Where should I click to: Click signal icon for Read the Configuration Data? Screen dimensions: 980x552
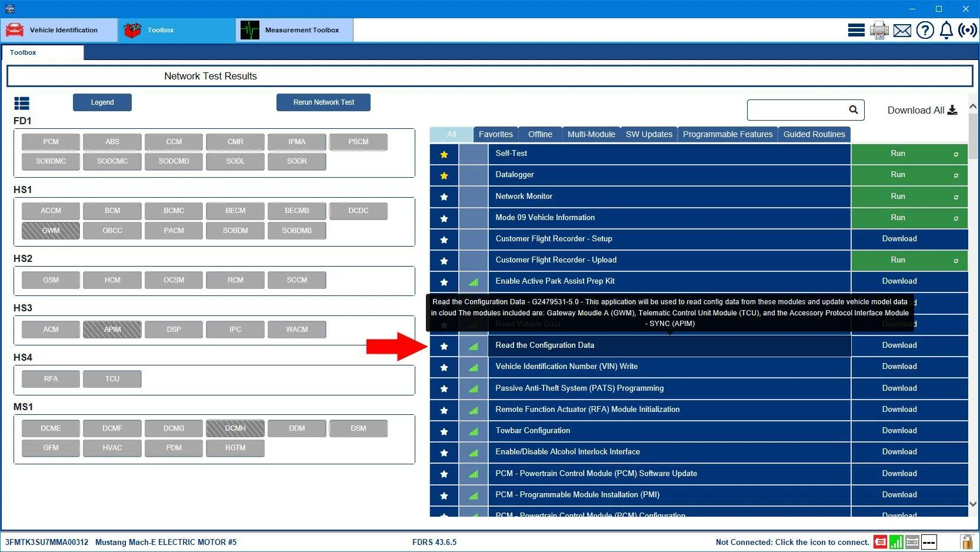[474, 346]
